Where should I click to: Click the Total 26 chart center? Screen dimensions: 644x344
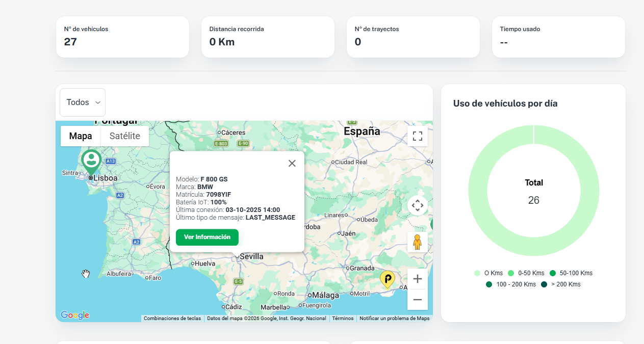tap(534, 192)
